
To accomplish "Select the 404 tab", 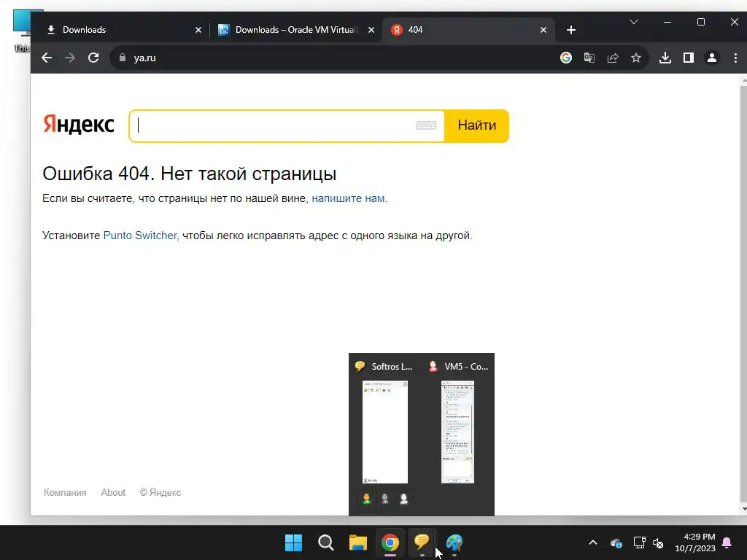I will pos(468,30).
